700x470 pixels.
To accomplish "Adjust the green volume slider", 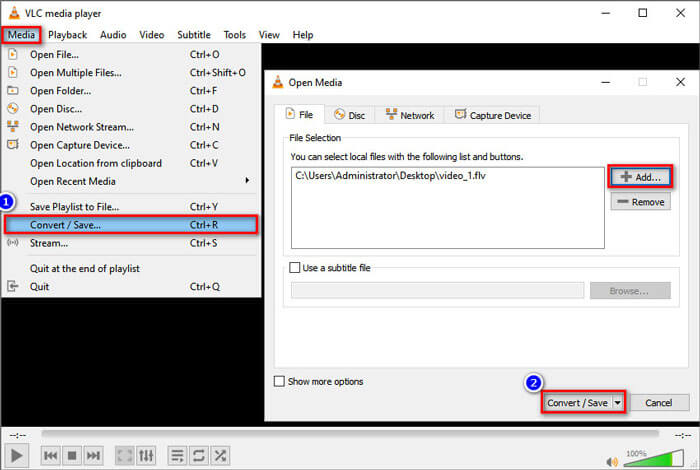I will [x=653, y=458].
